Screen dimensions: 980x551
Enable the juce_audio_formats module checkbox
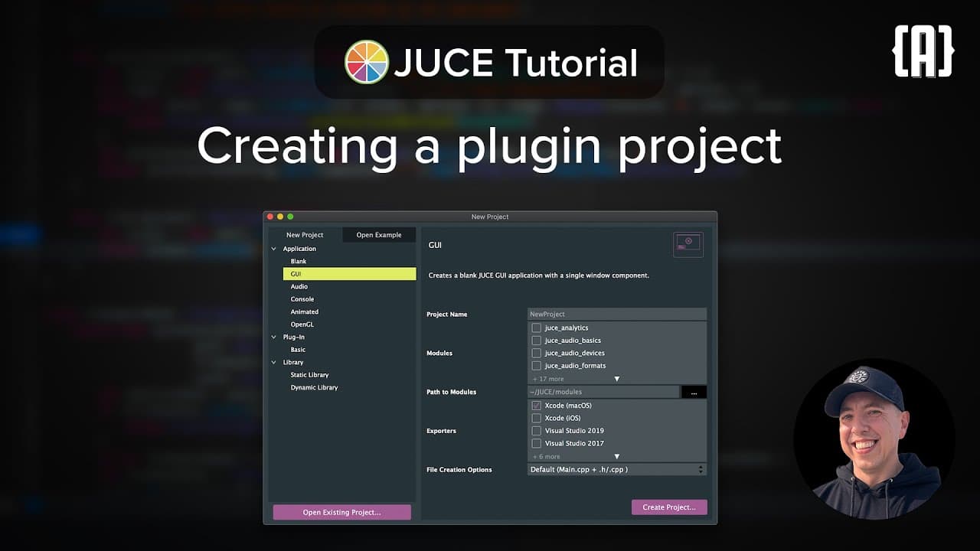pos(537,366)
